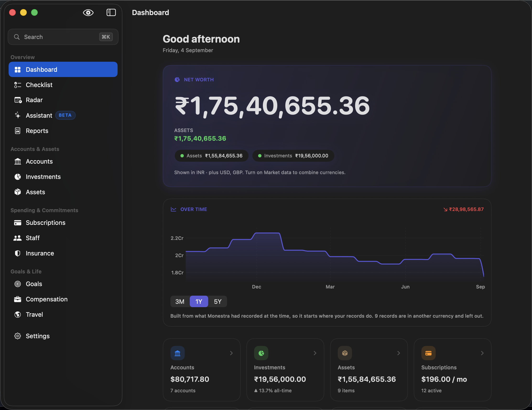Select the Radar calendar icon
Screen dimensions: 532x410
18,100
